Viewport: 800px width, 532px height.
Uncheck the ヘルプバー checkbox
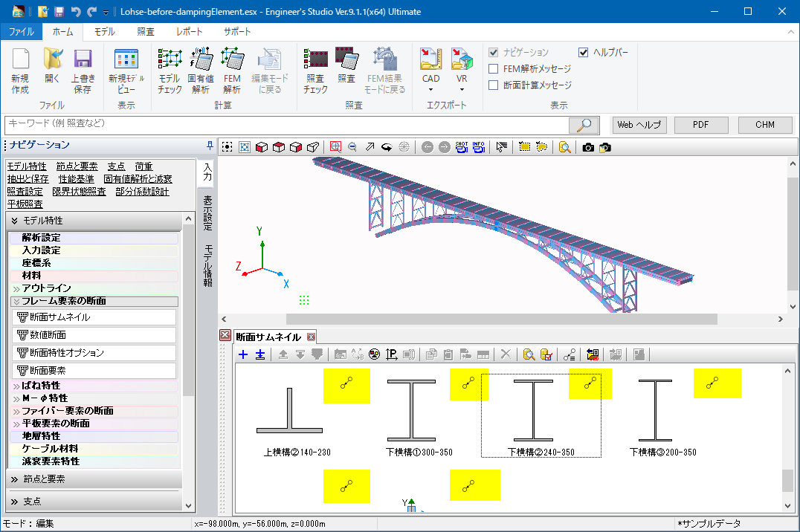point(584,52)
